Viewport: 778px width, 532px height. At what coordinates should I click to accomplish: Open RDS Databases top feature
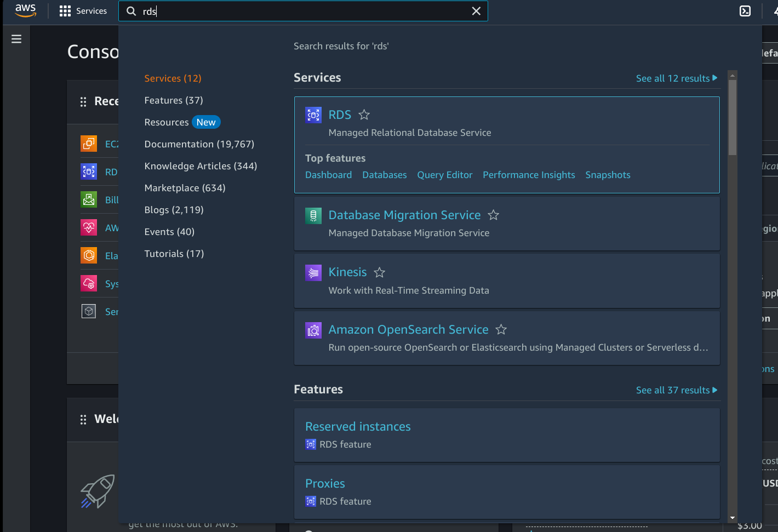tap(385, 175)
